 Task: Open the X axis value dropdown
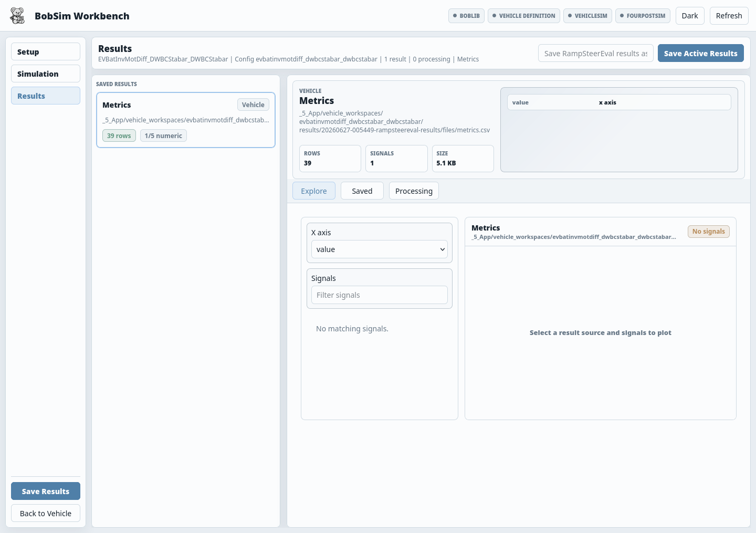tap(380, 249)
